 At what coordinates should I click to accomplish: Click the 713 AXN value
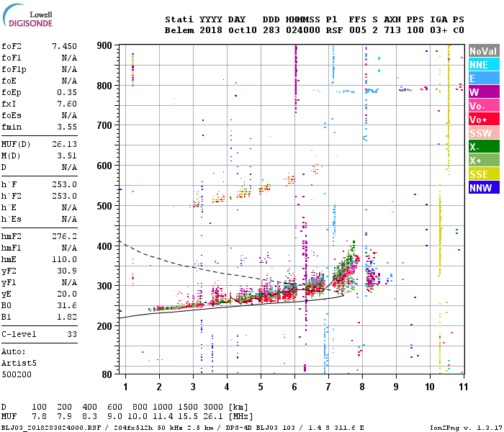(392, 30)
